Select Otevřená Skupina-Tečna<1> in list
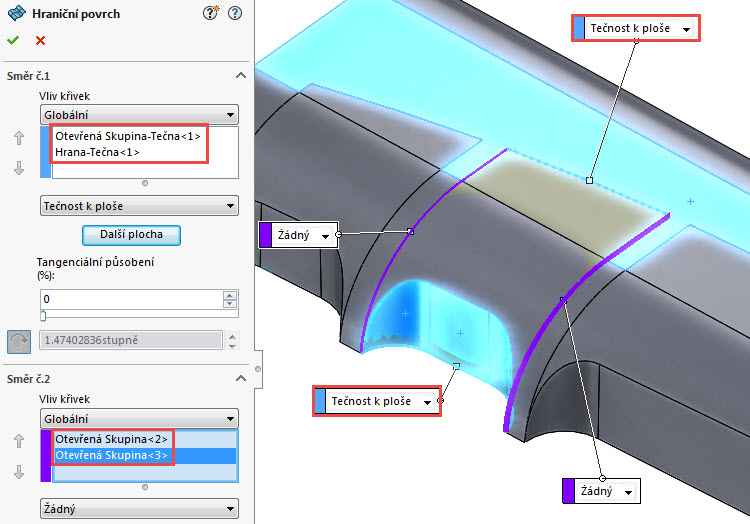 (128, 136)
